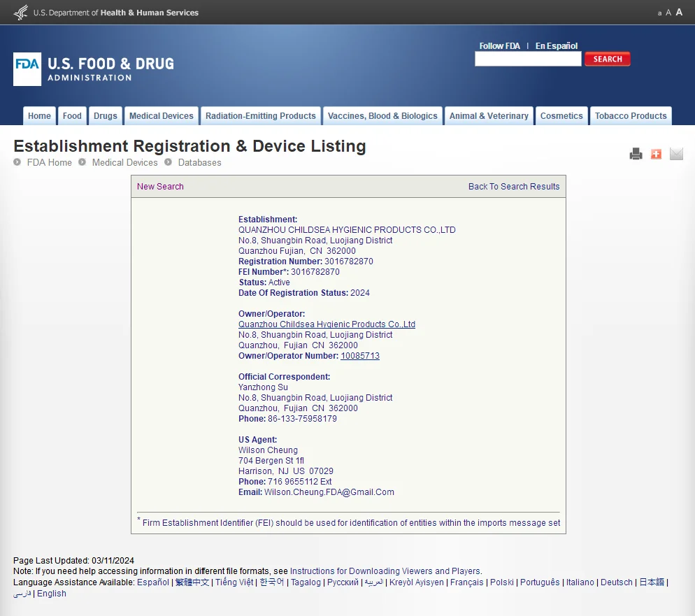The width and height of the screenshot is (695, 616).
Task: Open Quanzhou Childsea Hygienic Products owner link
Action: click(x=327, y=324)
